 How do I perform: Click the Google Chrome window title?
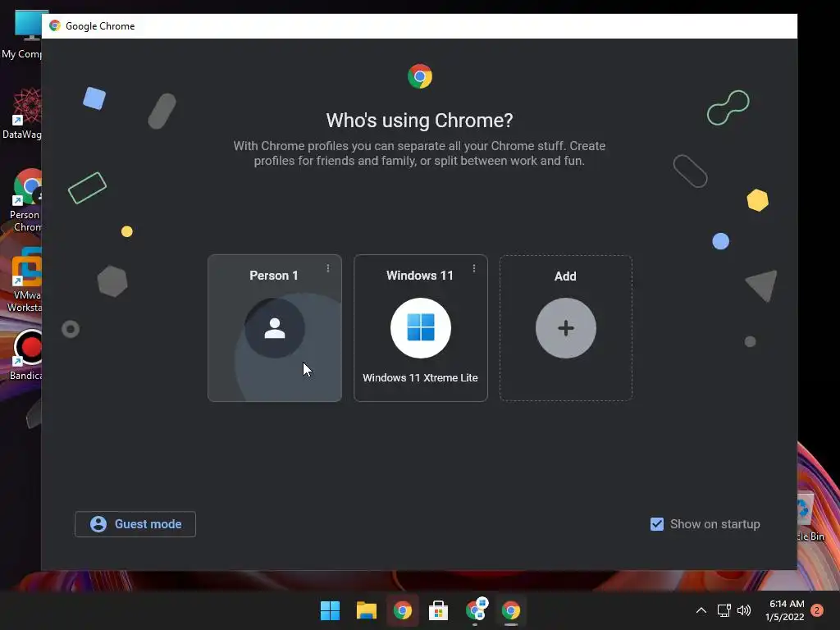pos(100,25)
